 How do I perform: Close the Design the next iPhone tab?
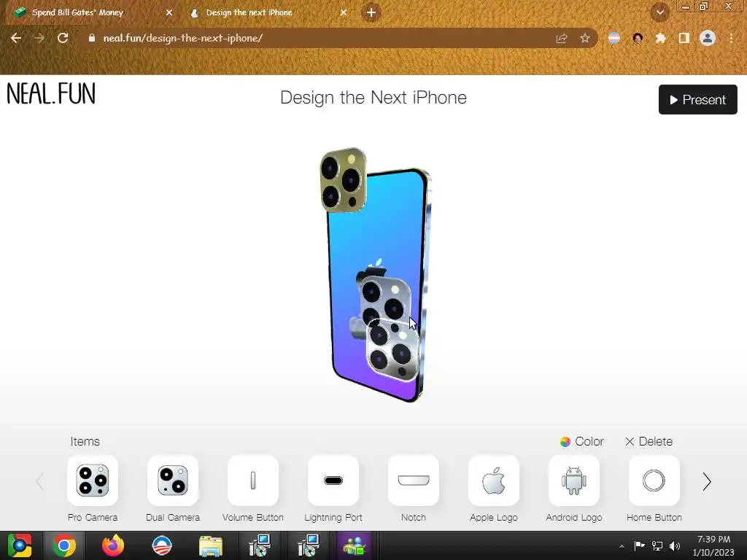tap(344, 13)
